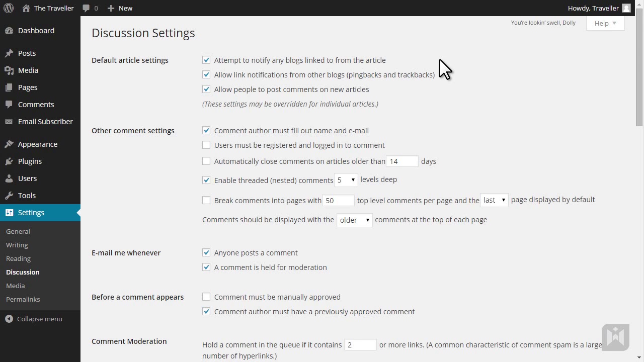Uncheck 'Anyone posts a comment' option
The image size is (644, 362).
click(206, 252)
